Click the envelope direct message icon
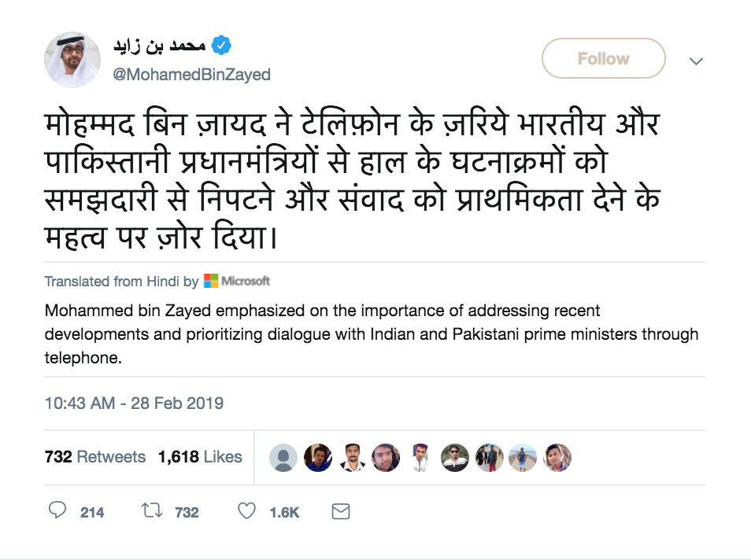 coord(340,512)
